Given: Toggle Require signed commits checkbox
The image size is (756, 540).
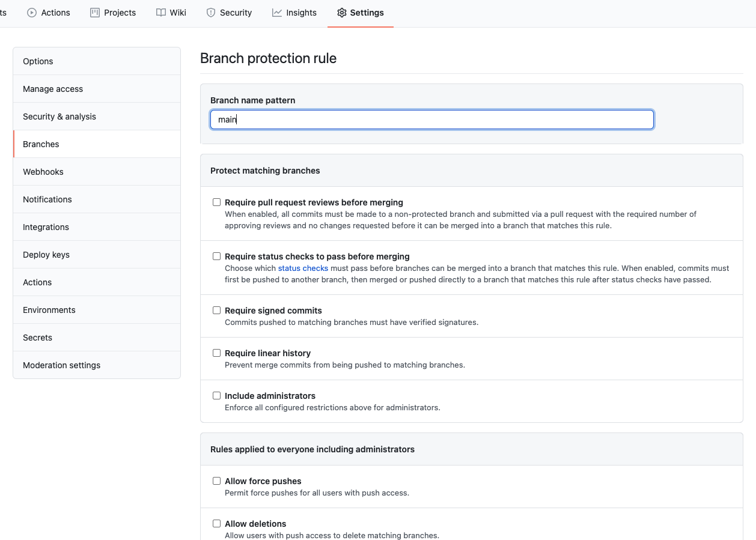Looking at the screenshot, I should click(217, 311).
